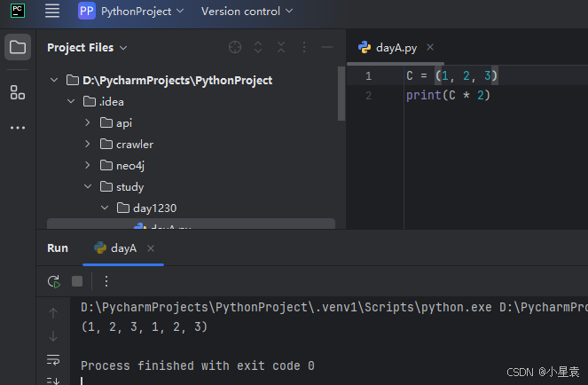588x385 pixels.
Task: Collapse the study folder
Action: [88, 186]
